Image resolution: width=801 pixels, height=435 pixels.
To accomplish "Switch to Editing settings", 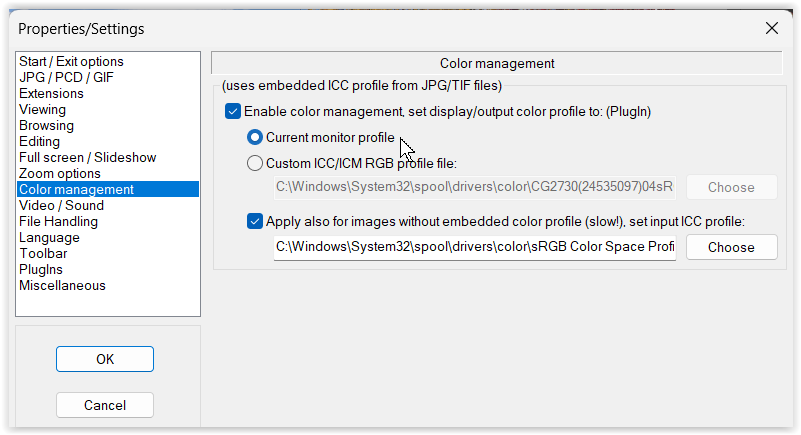I will point(39,142).
